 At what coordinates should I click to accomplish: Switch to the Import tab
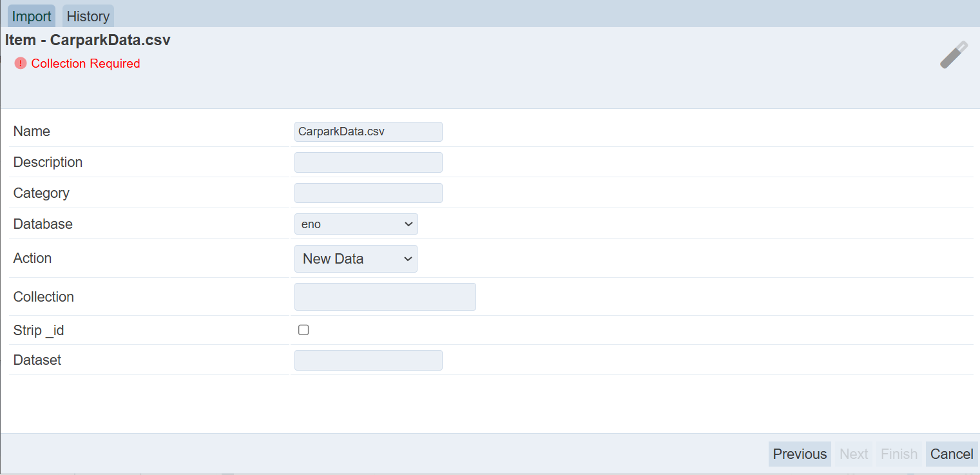click(x=32, y=16)
